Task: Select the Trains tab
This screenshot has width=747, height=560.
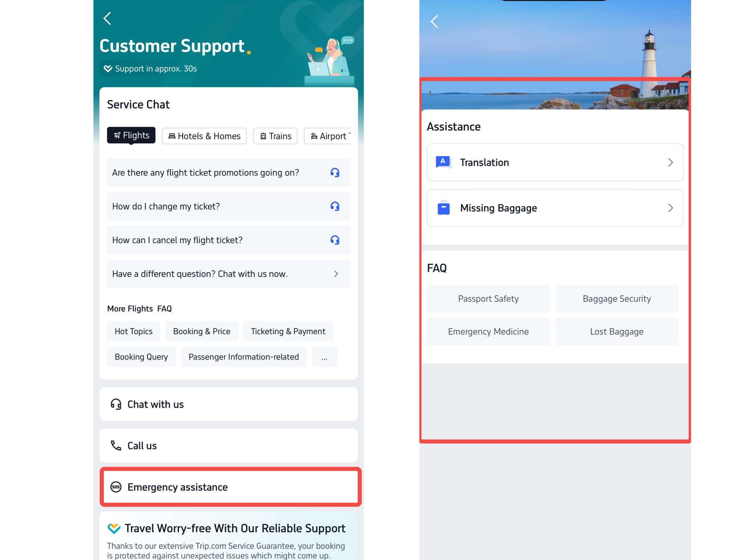Action: pyautogui.click(x=275, y=136)
